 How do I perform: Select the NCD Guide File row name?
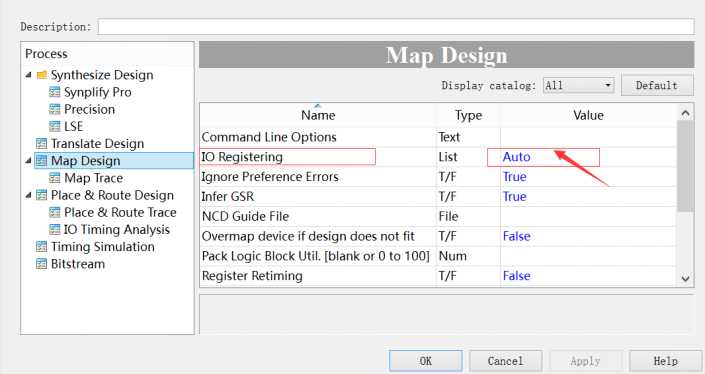pyautogui.click(x=245, y=216)
